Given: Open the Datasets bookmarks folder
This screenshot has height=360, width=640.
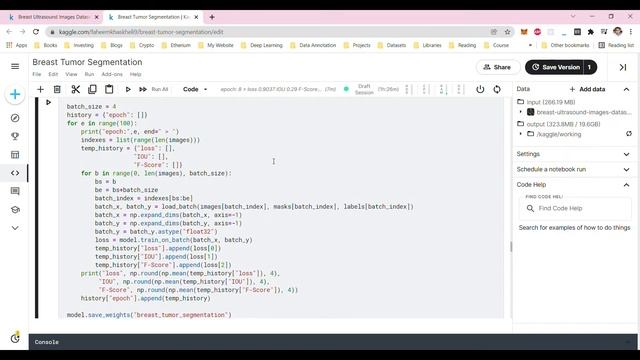Looking at the screenshot, I should click(392, 45).
